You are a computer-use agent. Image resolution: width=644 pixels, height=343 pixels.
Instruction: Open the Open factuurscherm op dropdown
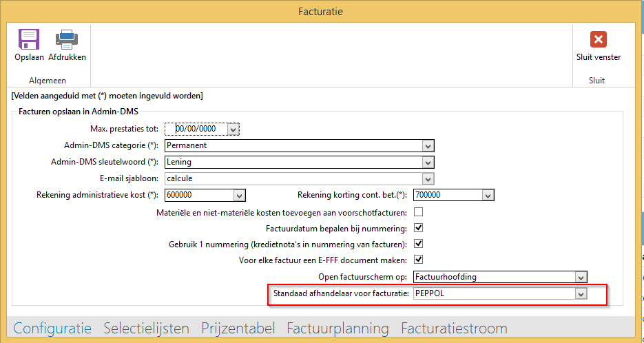point(581,277)
